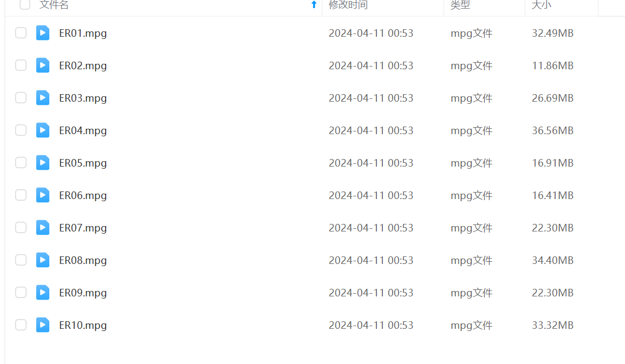
Task: Click the file icon beside ER10.mpg
Action: (43, 325)
